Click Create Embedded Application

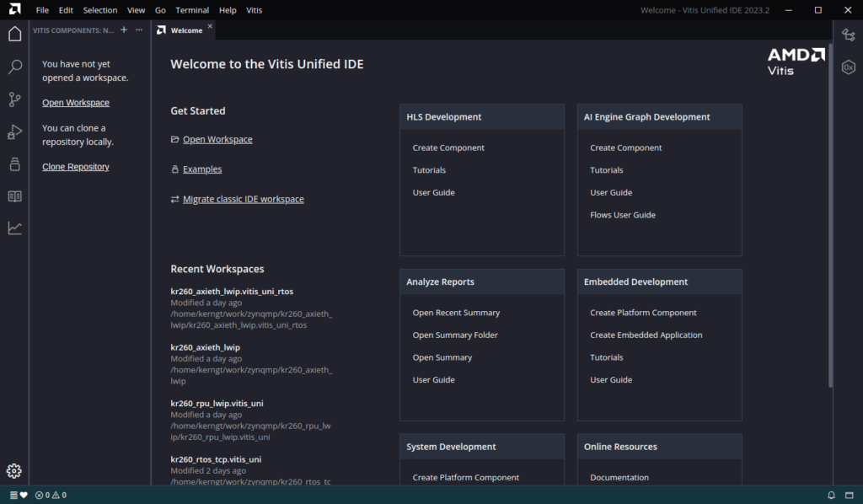tap(646, 335)
